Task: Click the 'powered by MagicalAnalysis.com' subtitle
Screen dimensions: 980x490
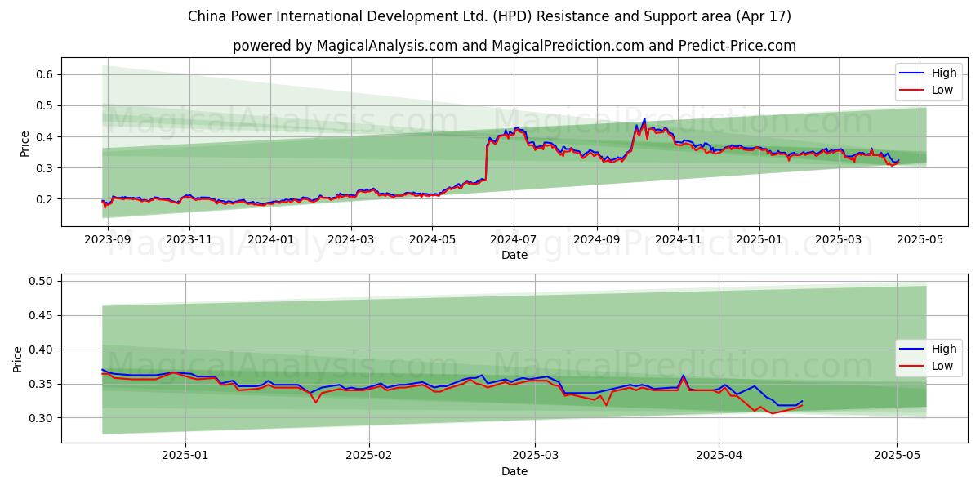Action: (x=514, y=46)
